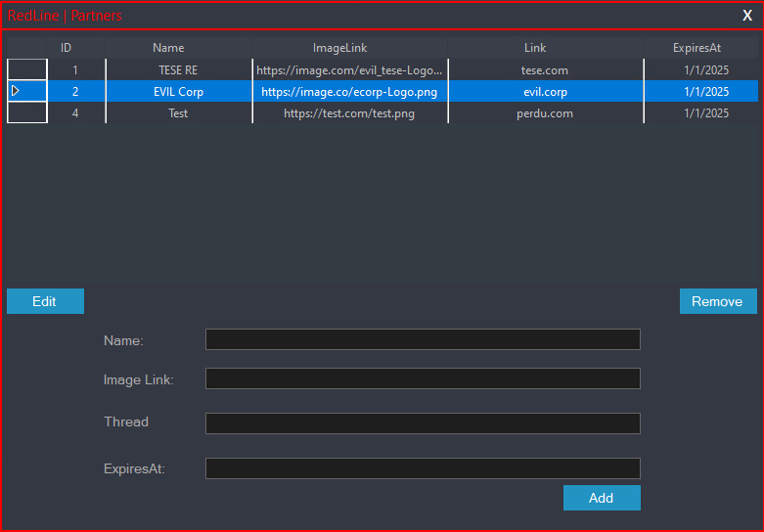Focus the ExpiresAt text field
This screenshot has height=532, width=764.
(423, 468)
